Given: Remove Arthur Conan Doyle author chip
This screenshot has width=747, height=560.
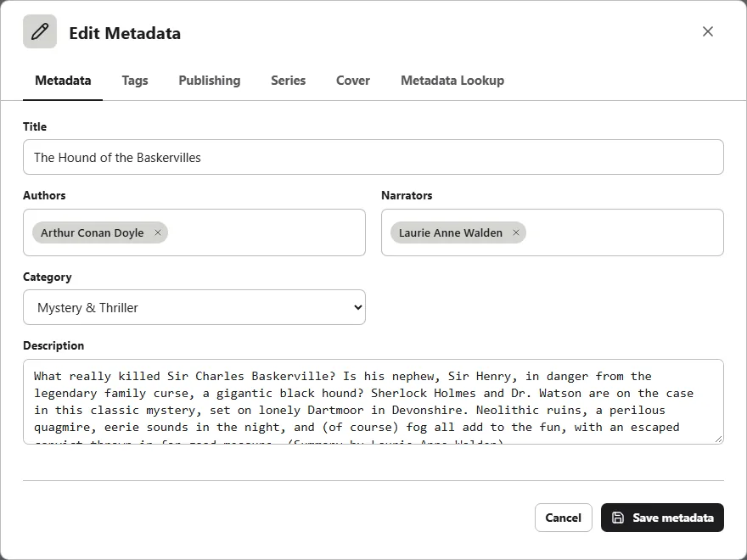Looking at the screenshot, I should pos(158,232).
